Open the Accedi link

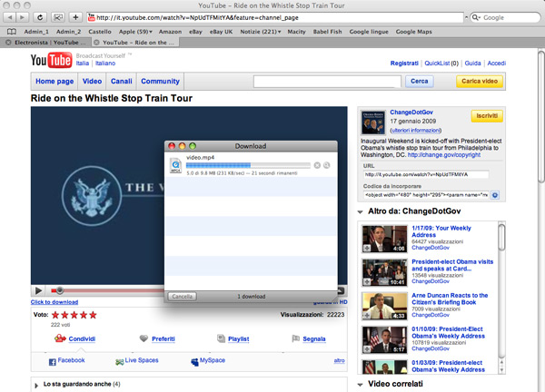[x=496, y=64]
